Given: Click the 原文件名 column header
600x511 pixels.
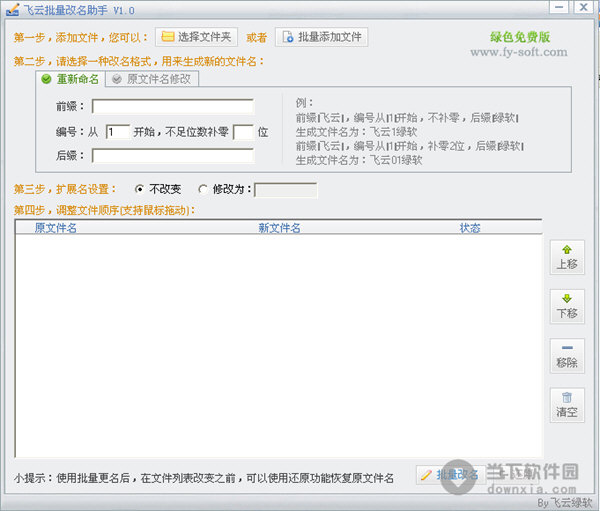Looking at the screenshot, I should click(x=55, y=228).
